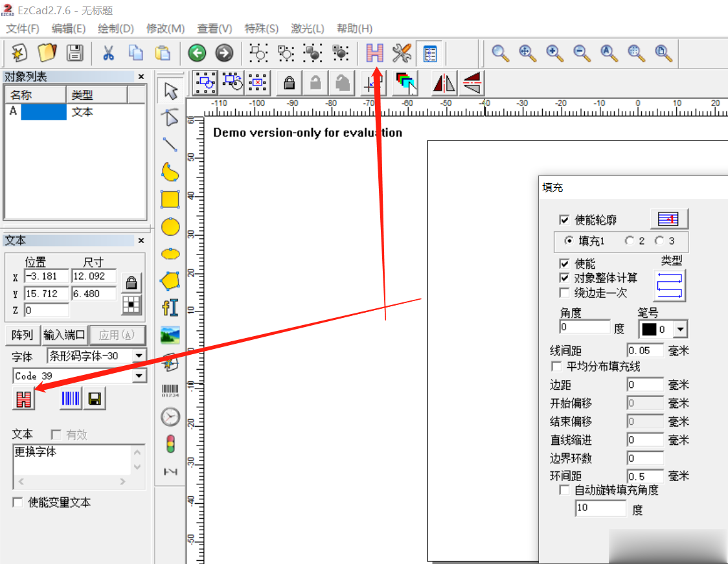Screen dimensions: 728x564
Task: Click the zoom out magnifier icon
Action: [x=582, y=53]
